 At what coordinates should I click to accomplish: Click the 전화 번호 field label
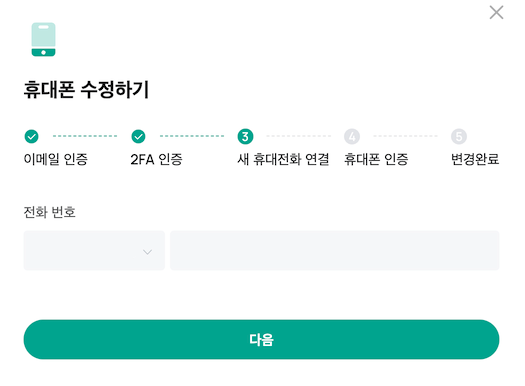coord(50,212)
